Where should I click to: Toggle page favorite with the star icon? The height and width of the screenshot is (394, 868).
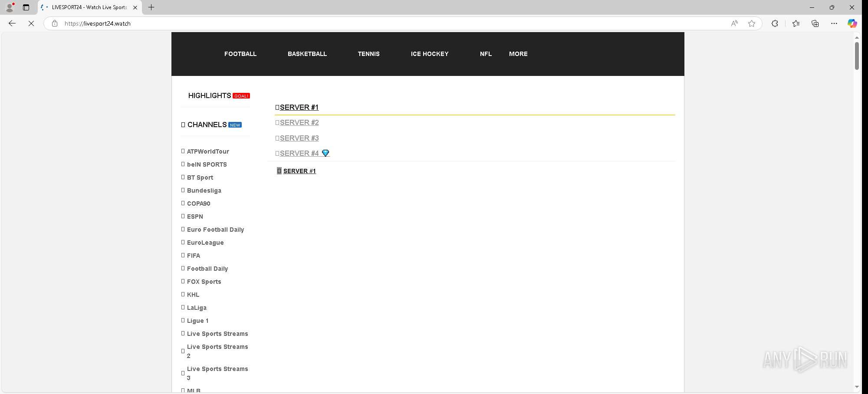coord(752,23)
